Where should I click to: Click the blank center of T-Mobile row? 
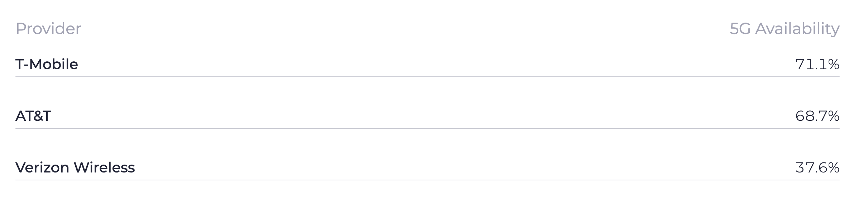click(427, 65)
